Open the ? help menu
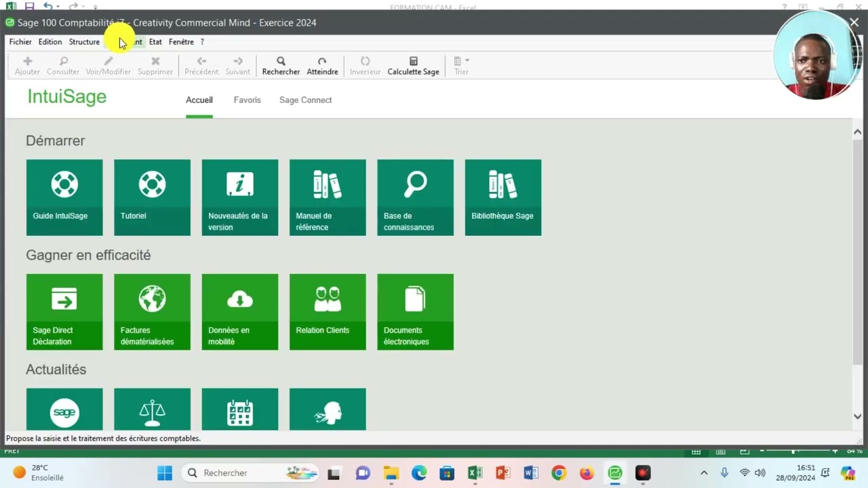The width and height of the screenshot is (868, 488). click(202, 42)
